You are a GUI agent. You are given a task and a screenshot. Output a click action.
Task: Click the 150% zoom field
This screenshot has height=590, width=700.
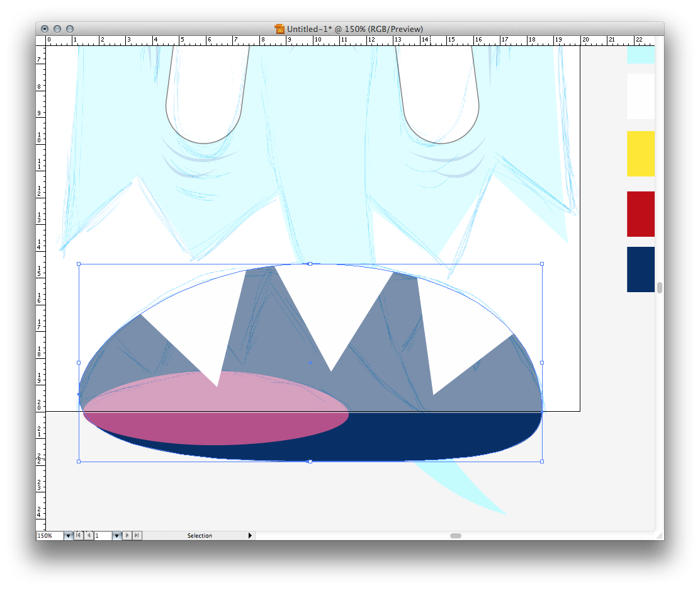point(49,536)
